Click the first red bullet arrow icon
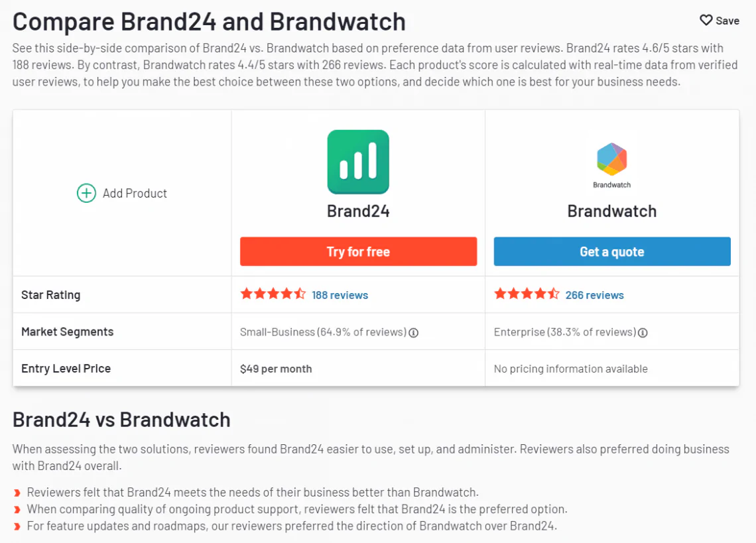Screen dimensions: 756x543 (17, 493)
